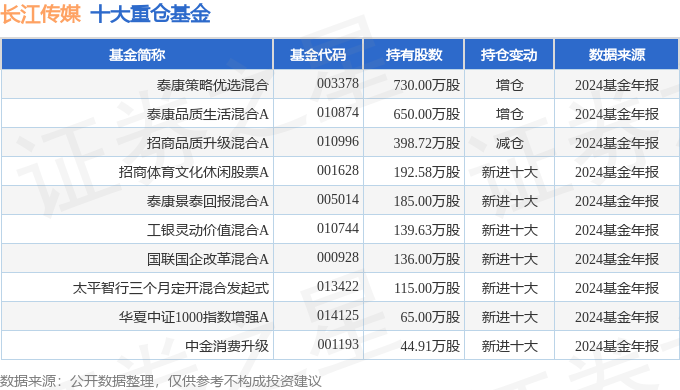The image size is (680, 390).
Task: Click 新进十大 in the 010744 row
Action: point(510,230)
